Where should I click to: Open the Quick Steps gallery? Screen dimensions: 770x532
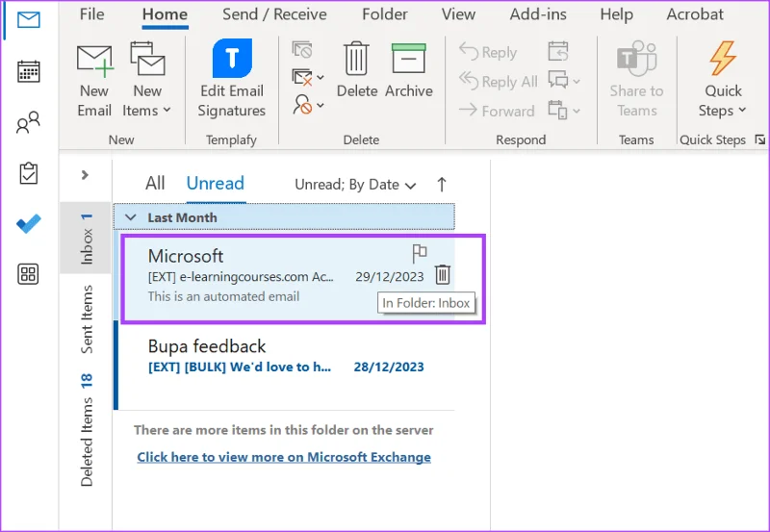coord(723,79)
